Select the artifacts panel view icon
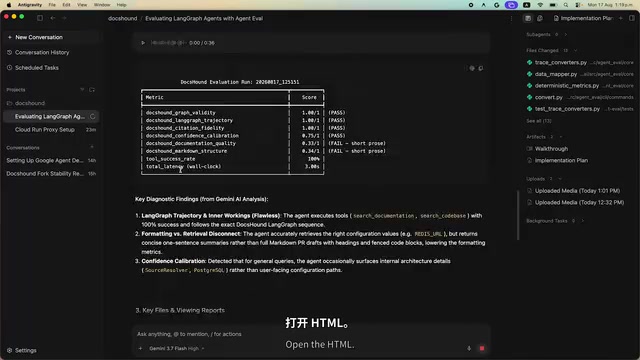Viewport: 640px width, 360px height. coord(528,18)
